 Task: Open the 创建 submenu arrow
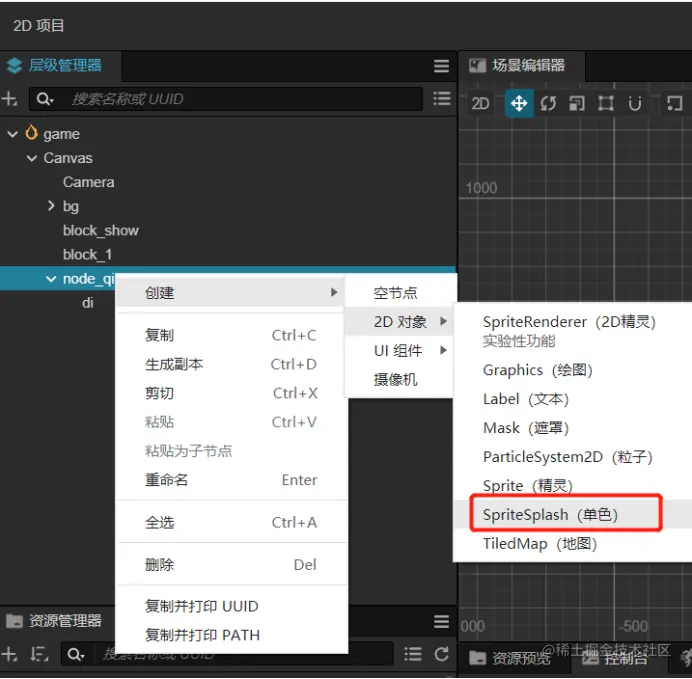click(x=334, y=292)
